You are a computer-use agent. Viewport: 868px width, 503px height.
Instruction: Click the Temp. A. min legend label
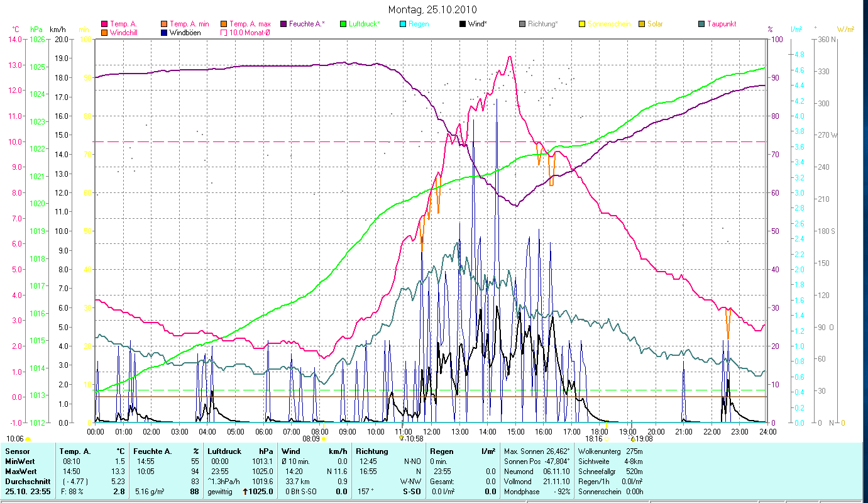189,24
